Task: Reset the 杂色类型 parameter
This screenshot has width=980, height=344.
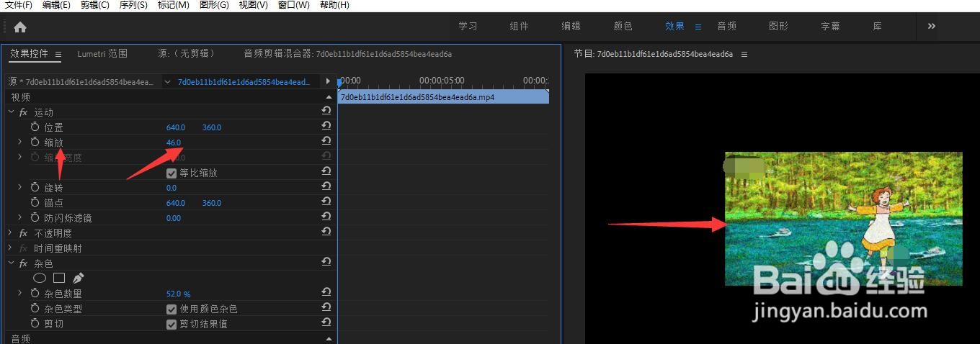Action: (326, 308)
